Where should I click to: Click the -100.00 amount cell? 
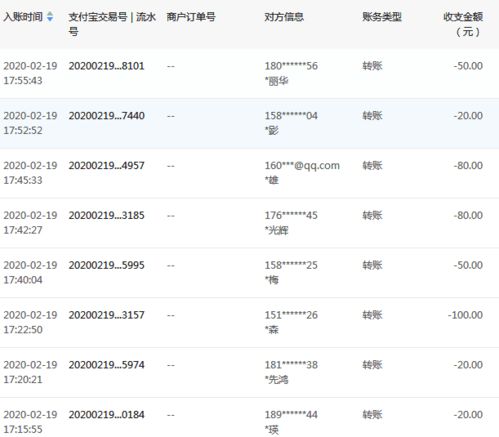tap(465, 315)
